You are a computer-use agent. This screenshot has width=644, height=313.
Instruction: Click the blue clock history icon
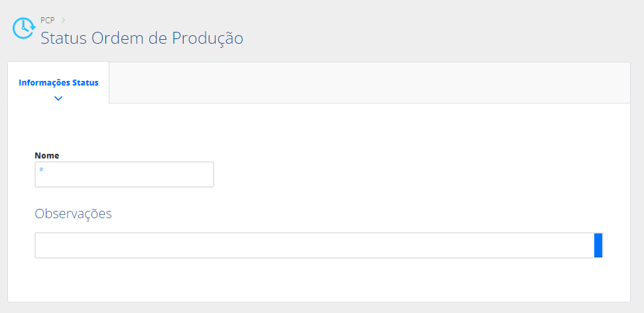coord(24,29)
